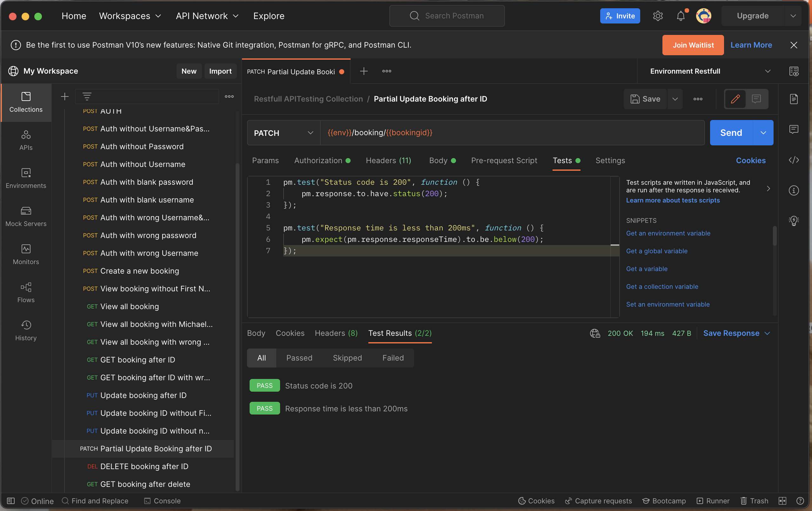This screenshot has height=511, width=812.
Task: Click the Join Waitlist button
Action: (x=693, y=45)
